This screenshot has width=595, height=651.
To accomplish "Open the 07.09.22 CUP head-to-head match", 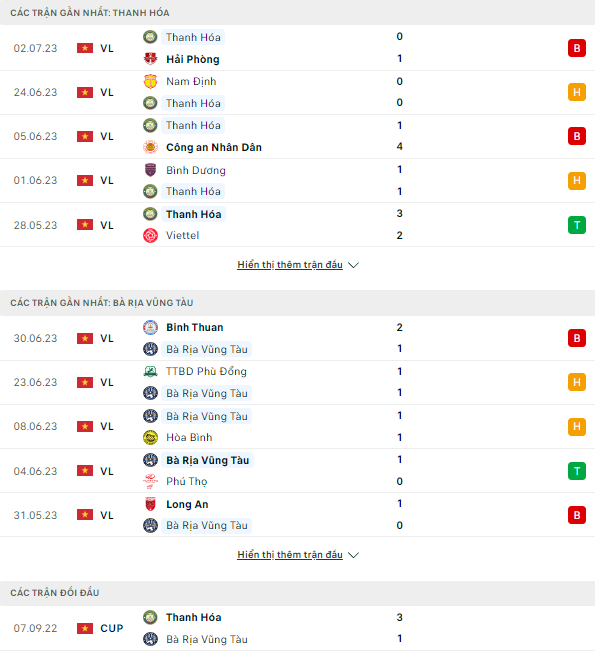I will click(297, 628).
